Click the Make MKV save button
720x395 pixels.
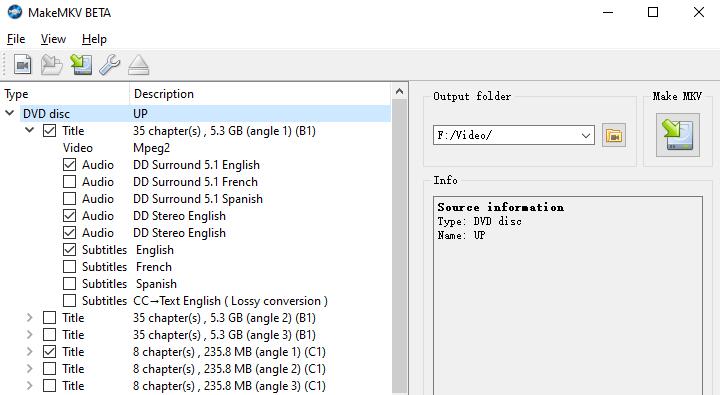point(678,135)
